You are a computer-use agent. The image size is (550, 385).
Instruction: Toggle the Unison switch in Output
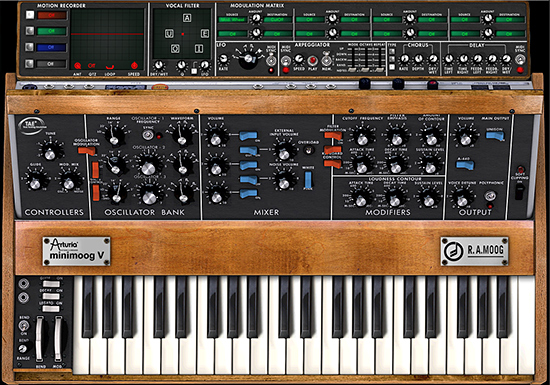point(495,135)
